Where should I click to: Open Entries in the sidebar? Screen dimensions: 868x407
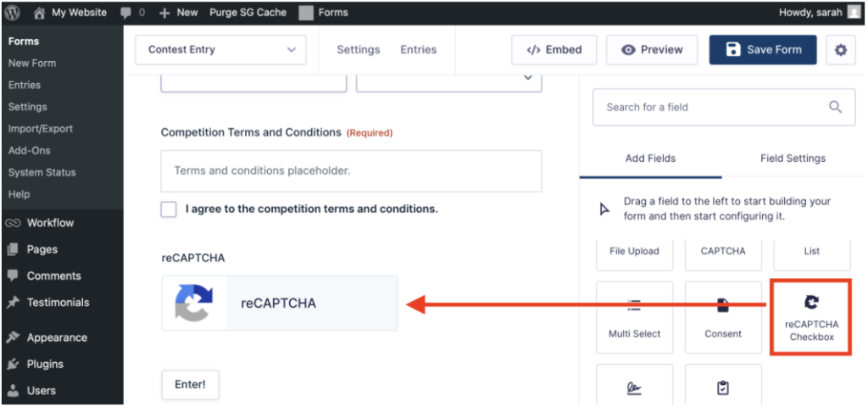coord(25,86)
